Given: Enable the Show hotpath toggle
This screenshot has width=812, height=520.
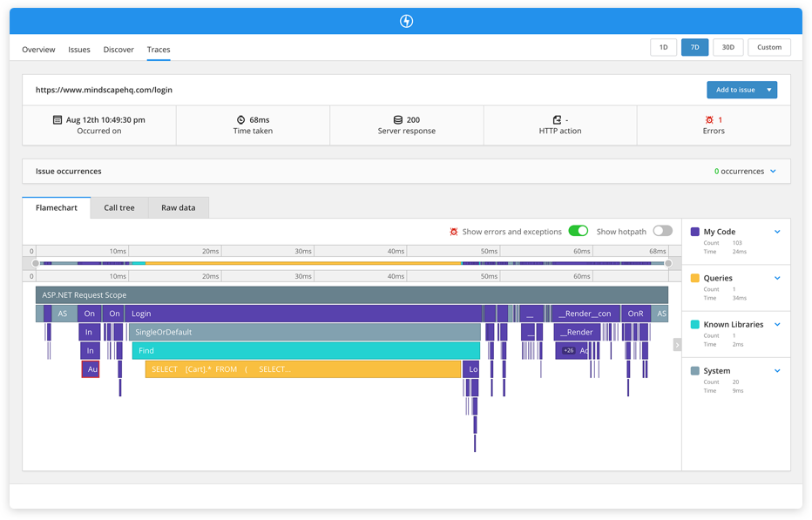Looking at the screenshot, I should pos(662,231).
